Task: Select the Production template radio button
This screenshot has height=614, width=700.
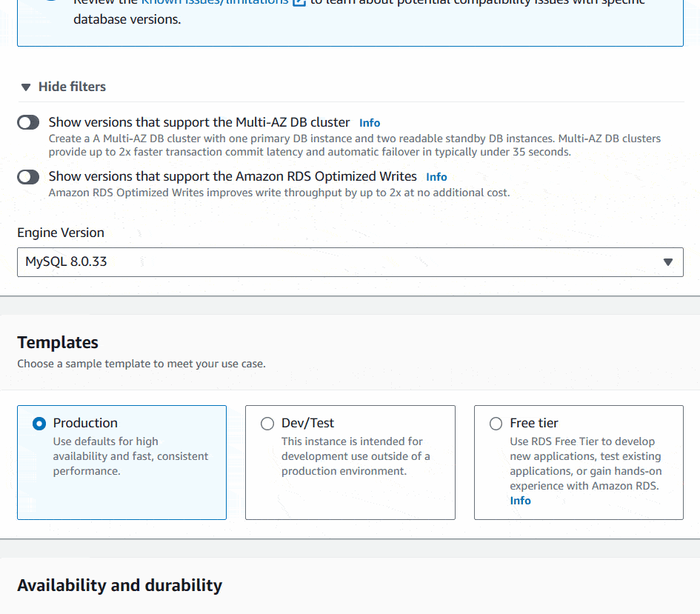Action: pyautogui.click(x=39, y=424)
